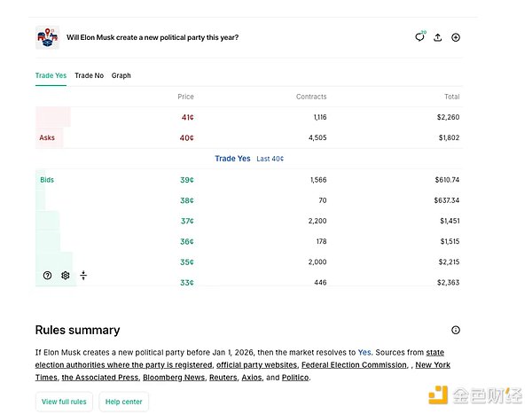
Task: Click the market title about Elon Musk
Action: coord(153,37)
